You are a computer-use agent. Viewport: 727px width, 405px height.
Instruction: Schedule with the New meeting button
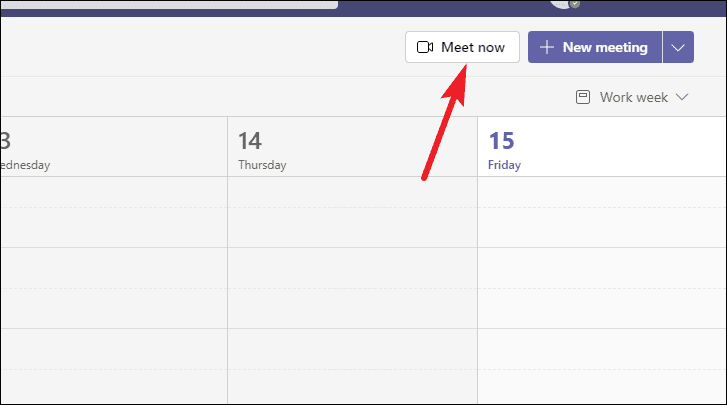click(x=595, y=47)
